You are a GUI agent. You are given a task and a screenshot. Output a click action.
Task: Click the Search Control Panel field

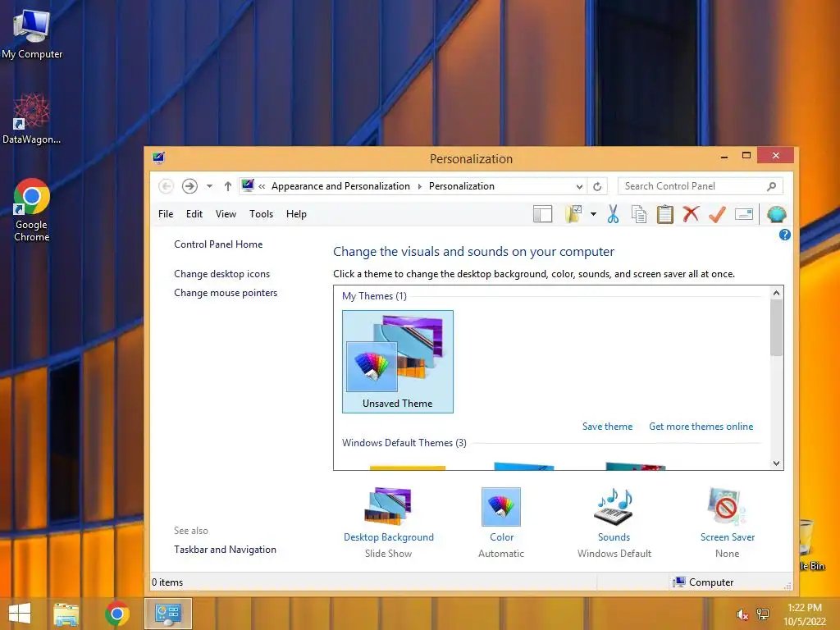tap(701, 186)
